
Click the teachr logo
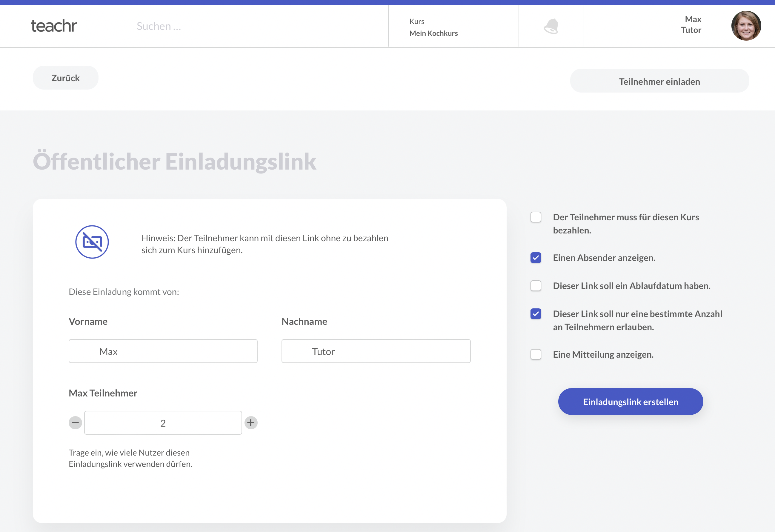[x=54, y=26]
